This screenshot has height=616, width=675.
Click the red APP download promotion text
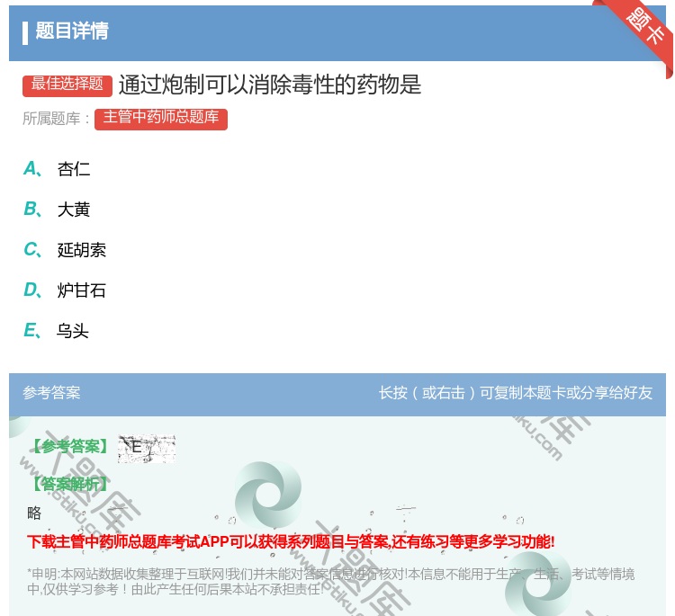click(291, 541)
